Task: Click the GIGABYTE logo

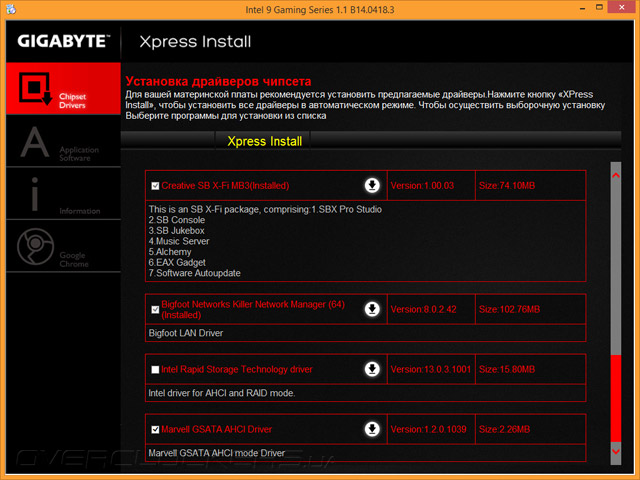Action: [x=64, y=41]
